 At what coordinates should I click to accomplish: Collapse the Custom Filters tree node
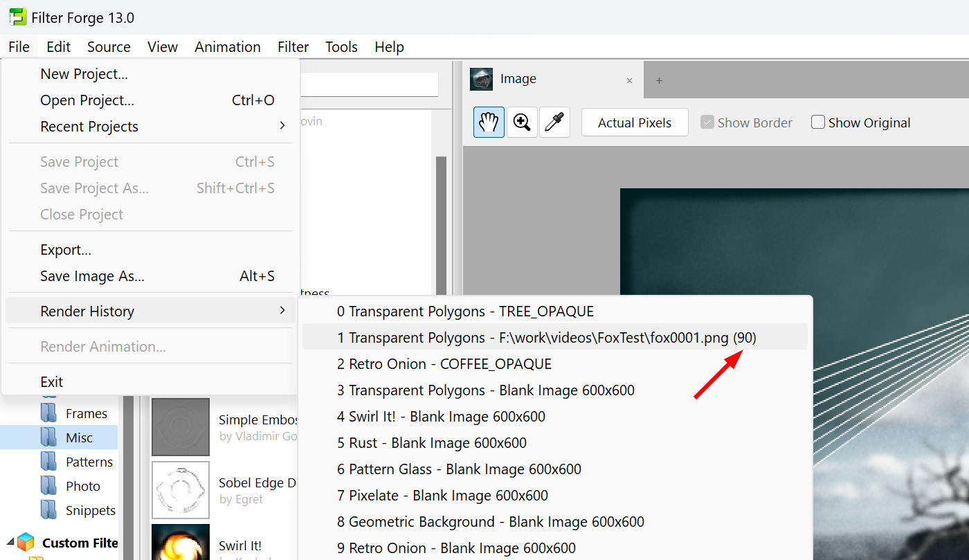pyautogui.click(x=10, y=542)
